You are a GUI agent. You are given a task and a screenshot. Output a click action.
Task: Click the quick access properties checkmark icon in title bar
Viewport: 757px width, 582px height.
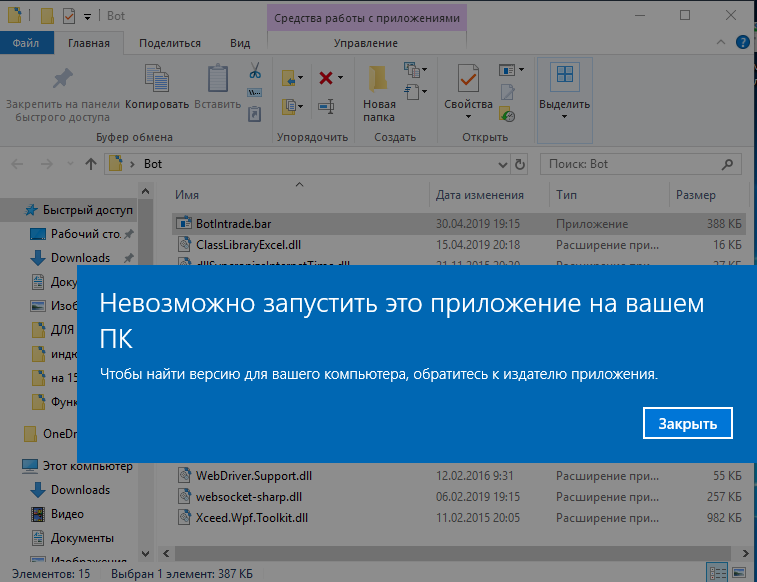(x=69, y=16)
